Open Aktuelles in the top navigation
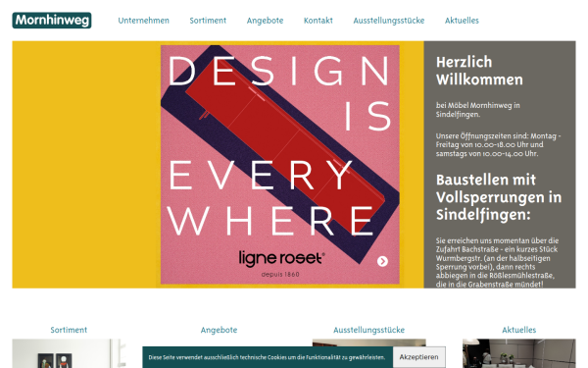 click(x=462, y=21)
